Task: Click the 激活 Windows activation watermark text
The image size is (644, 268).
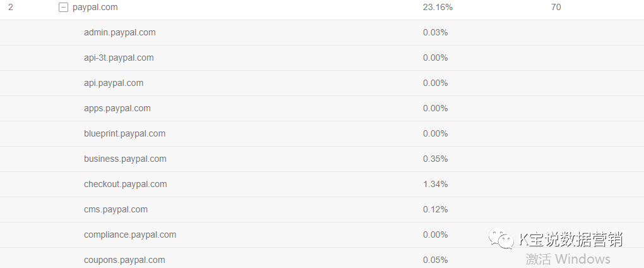Action: point(568,259)
